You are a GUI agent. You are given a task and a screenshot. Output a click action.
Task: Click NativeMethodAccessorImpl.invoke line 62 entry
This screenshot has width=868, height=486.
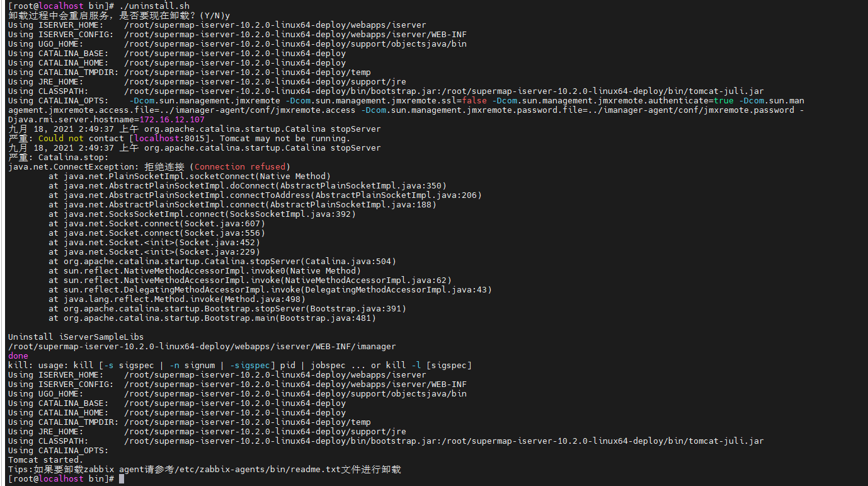click(250, 280)
